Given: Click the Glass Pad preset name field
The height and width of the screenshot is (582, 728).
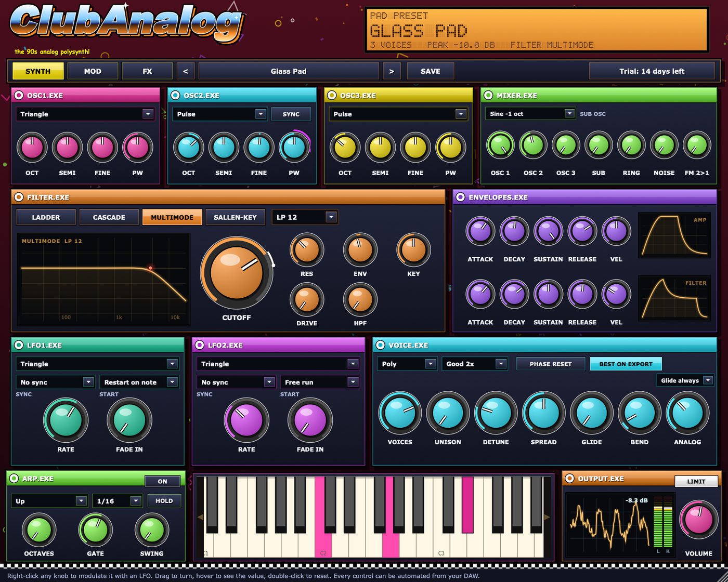Looking at the screenshot, I should pos(289,71).
